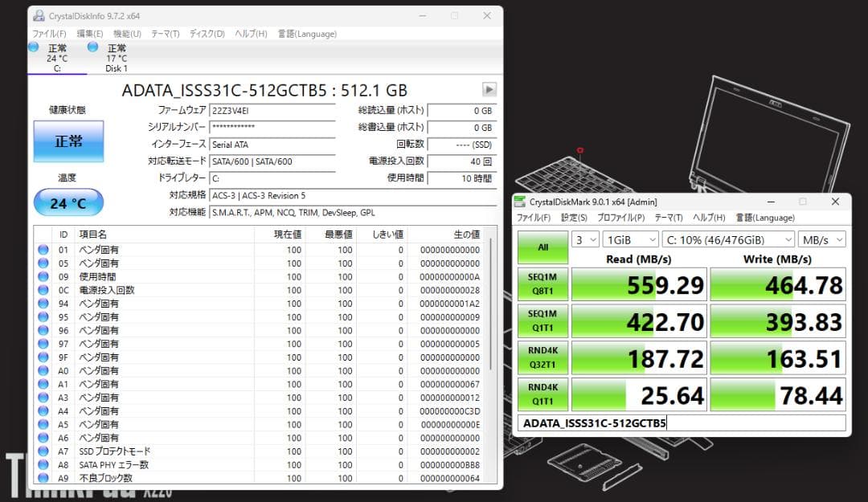Click the status orb for row A6
The image size is (868, 502).
tap(43, 438)
